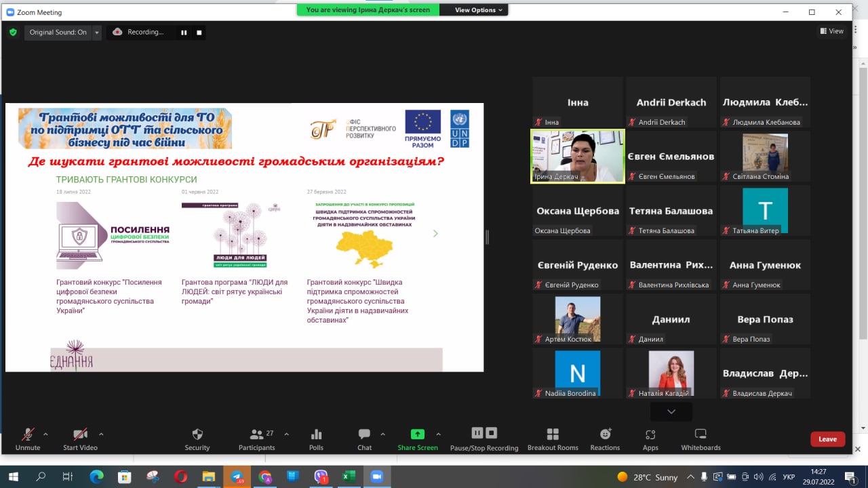Pause the cloud recording in the top bar
This screenshot has height=488, width=868.
pyautogui.click(x=184, y=32)
